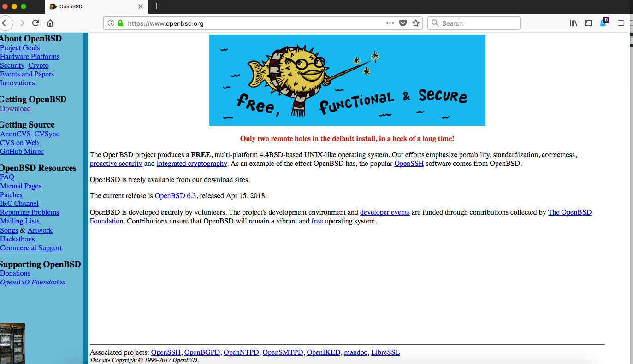Open the OpenSMTPD project link
Screen dimensions: 633x364
[283, 352]
